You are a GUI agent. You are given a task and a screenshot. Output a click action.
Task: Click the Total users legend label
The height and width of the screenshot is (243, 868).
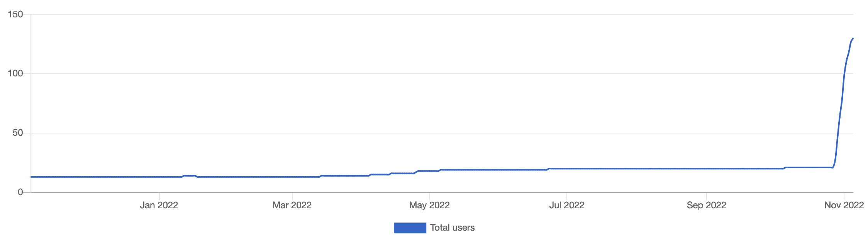coord(452,228)
